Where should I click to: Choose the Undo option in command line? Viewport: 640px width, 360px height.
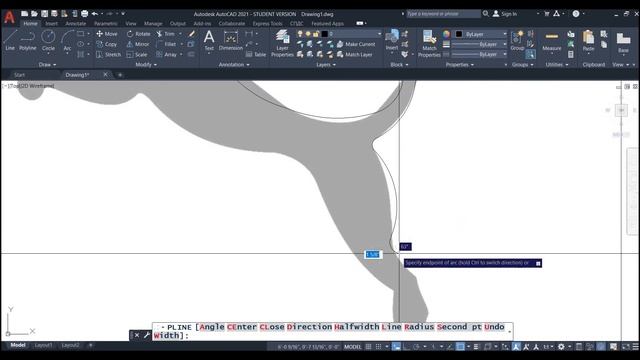tap(494, 327)
